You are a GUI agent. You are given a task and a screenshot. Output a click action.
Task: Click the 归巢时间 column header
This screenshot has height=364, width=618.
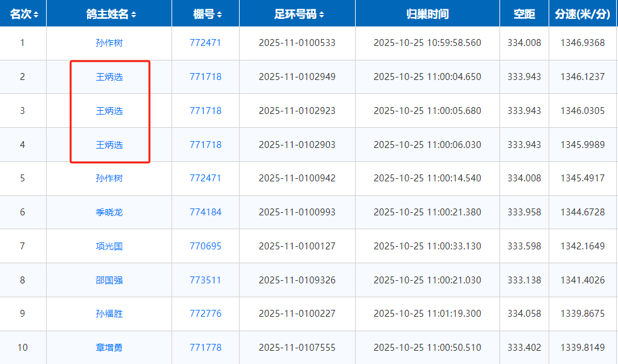pyautogui.click(x=427, y=14)
